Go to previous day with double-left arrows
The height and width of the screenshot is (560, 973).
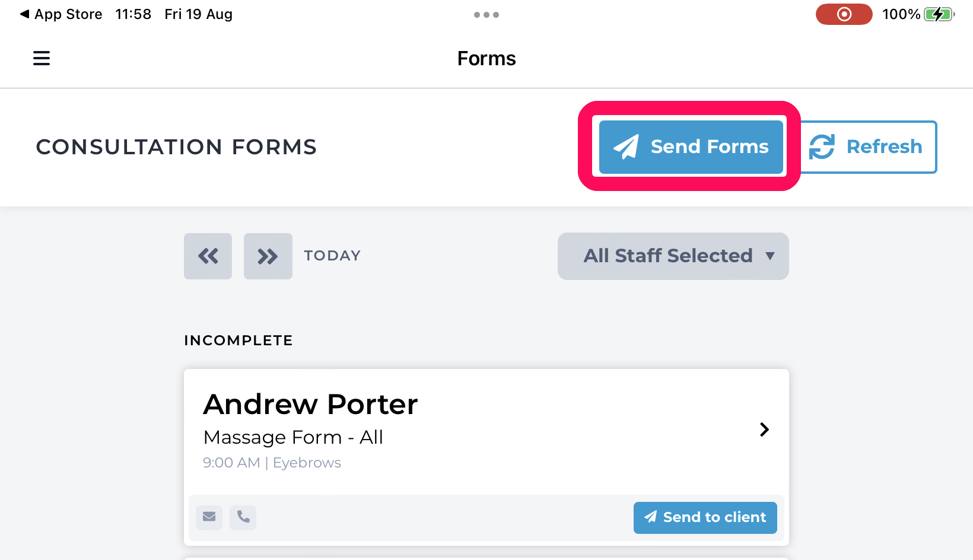(208, 256)
